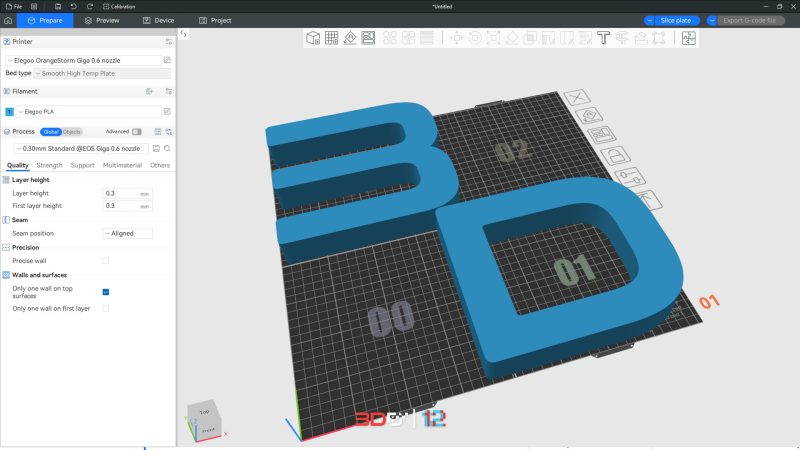
Task: Open the printer preset dropdown
Action: click(x=85, y=60)
